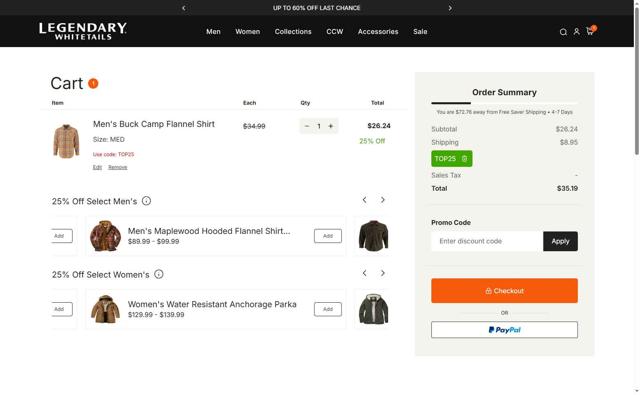This screenshot has height=395, width=640.
Task: Open Women's Water Resistant Anchorage Parka title
Action: tap(212, 304)
